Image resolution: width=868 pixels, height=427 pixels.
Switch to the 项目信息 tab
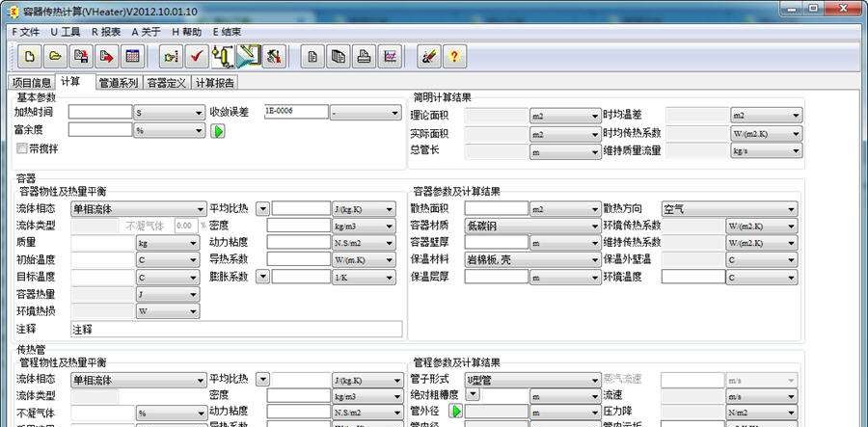tap(32, 83)
